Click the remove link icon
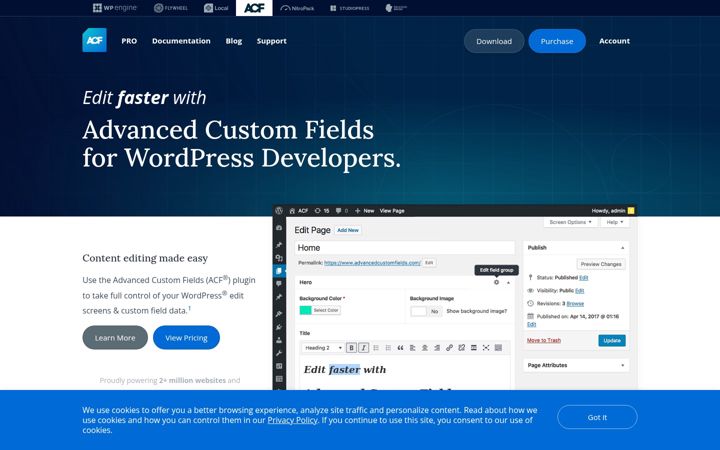The width and height of the screenshot is (720, 450). click(461, 348)
